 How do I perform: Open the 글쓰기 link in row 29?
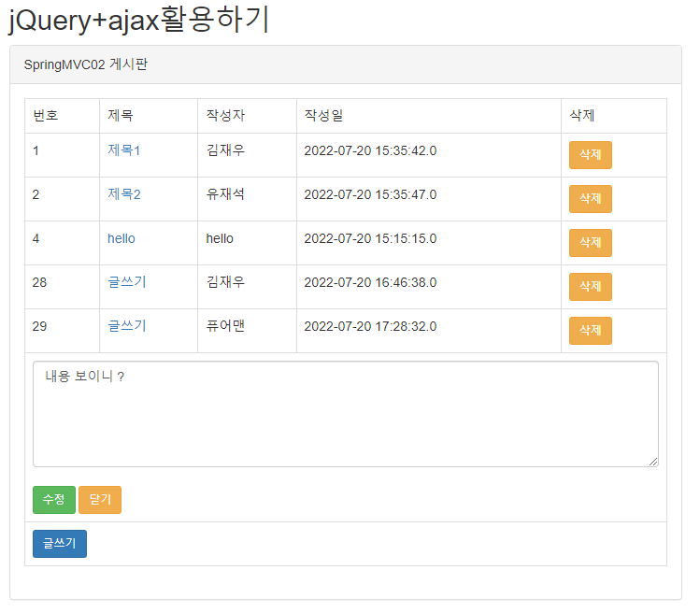point(127,326)
